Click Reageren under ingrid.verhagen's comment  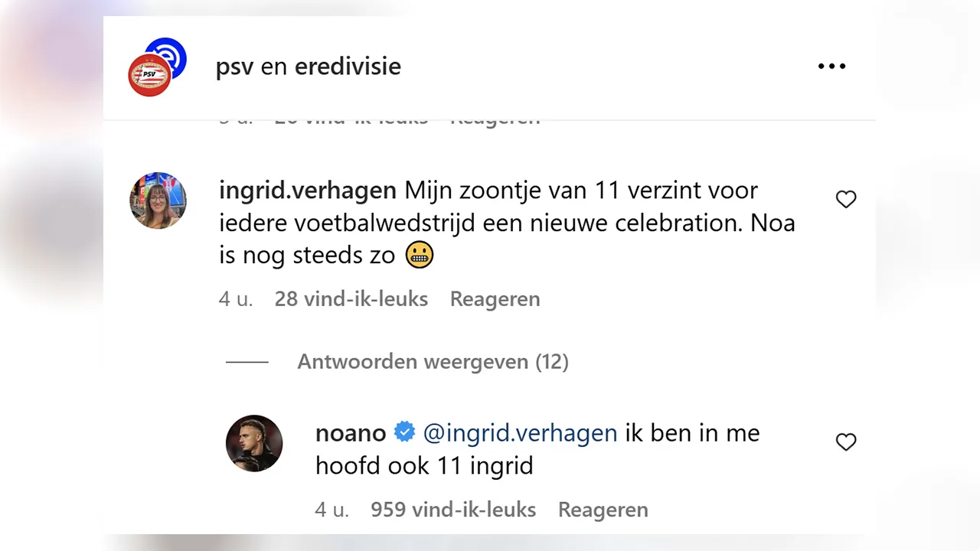click(x=495, y=298)
